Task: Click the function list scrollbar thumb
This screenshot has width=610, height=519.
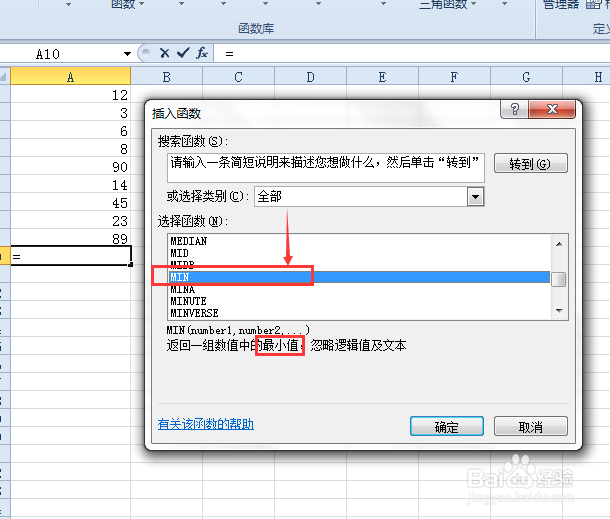Action: pos(559,279)
